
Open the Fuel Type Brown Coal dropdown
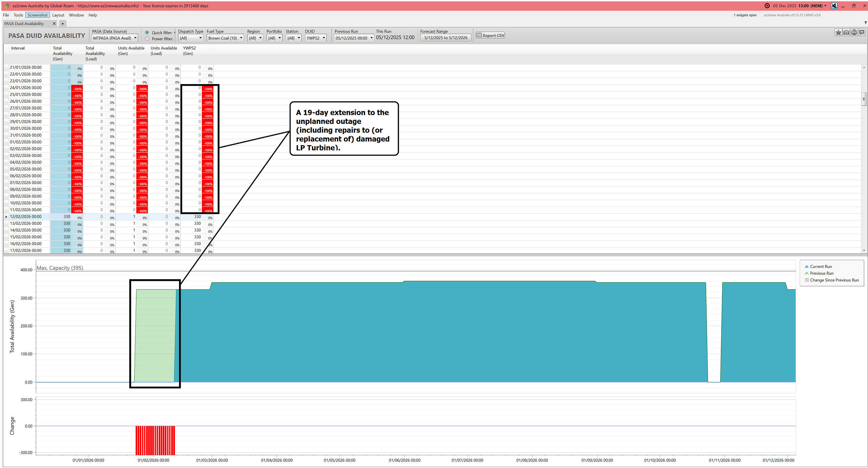pos(225,38)
